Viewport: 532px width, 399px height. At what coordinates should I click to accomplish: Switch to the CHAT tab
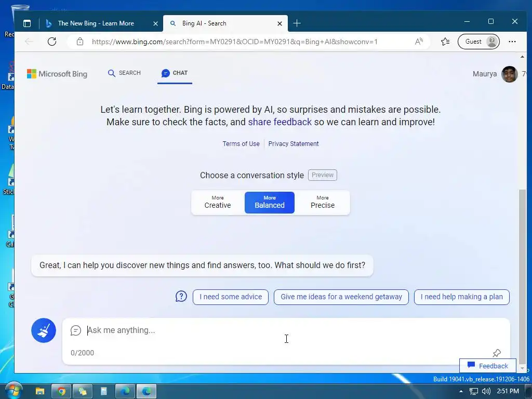click(175, 73)
